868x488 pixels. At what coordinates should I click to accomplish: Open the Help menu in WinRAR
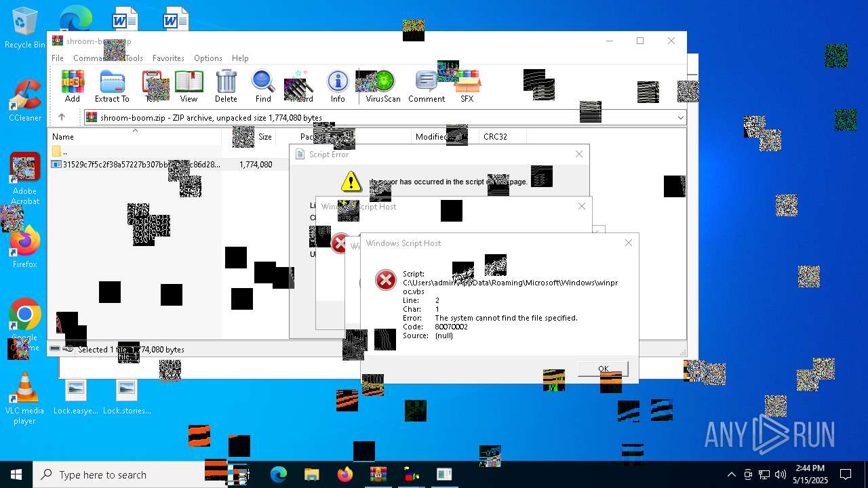tap(240, 58)
